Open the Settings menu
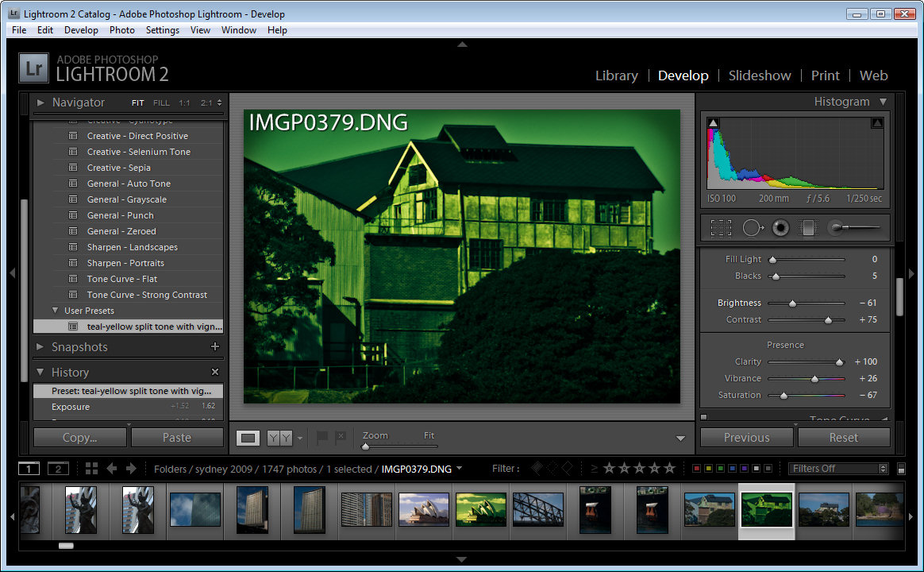924x572 pixels. [x=163, y=30]
